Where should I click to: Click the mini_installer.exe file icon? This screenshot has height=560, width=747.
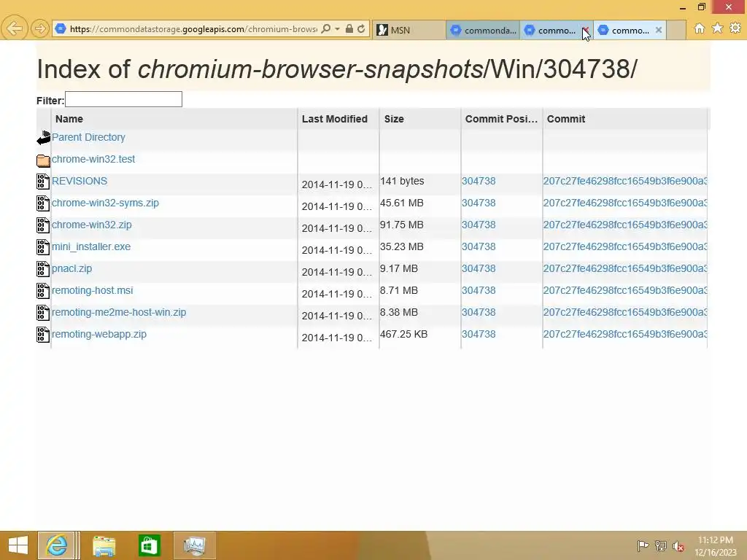coord(43,247)
